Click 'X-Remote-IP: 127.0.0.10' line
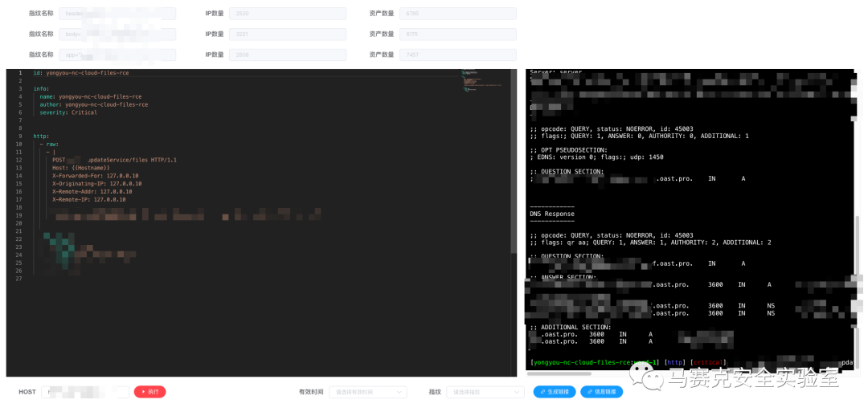The height and width of the screenshot is (416, 868). (x=88, y=200)
